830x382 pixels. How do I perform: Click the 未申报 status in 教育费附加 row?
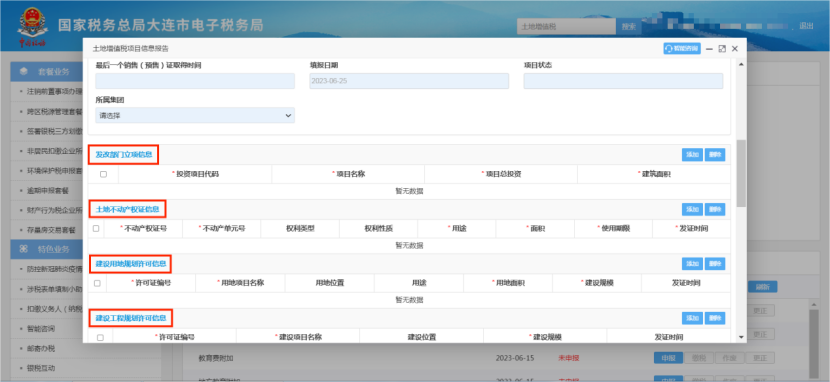coord(569,358)
